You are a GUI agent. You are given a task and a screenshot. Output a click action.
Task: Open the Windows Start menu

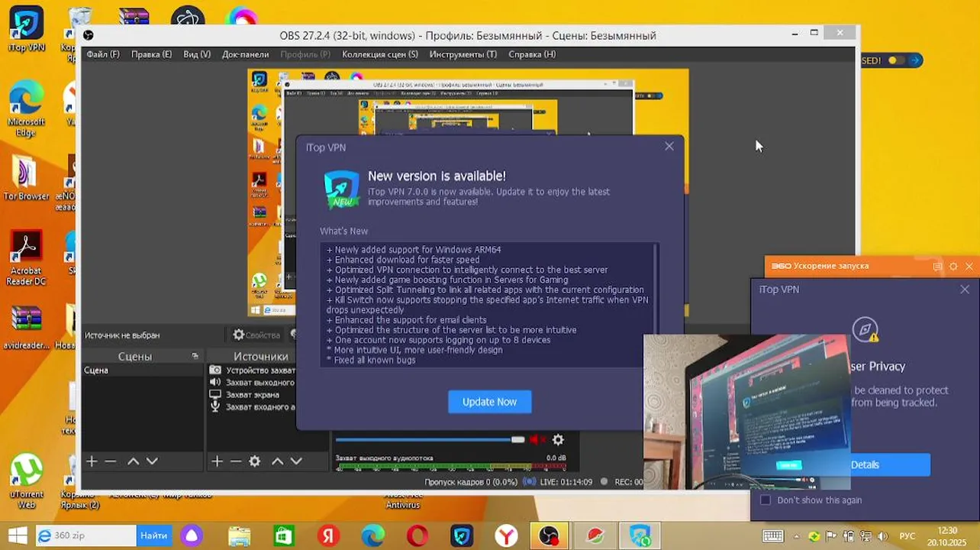tap(17, 536)
